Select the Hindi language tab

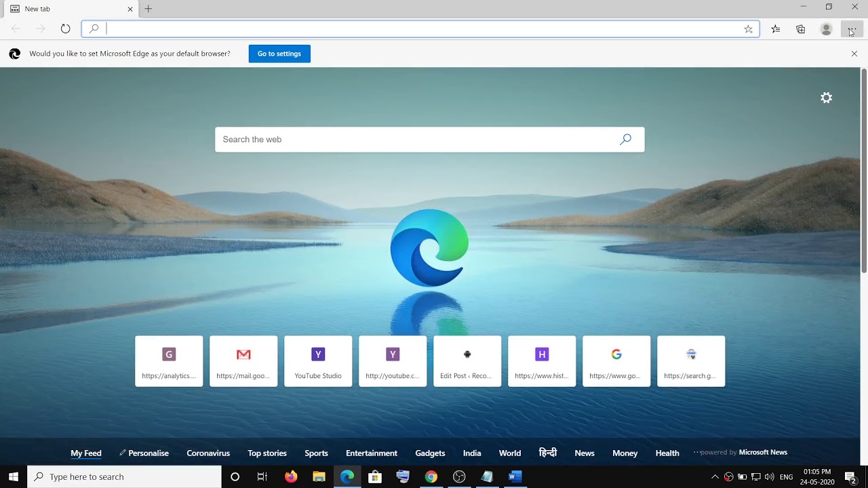(x=548, y=452)
